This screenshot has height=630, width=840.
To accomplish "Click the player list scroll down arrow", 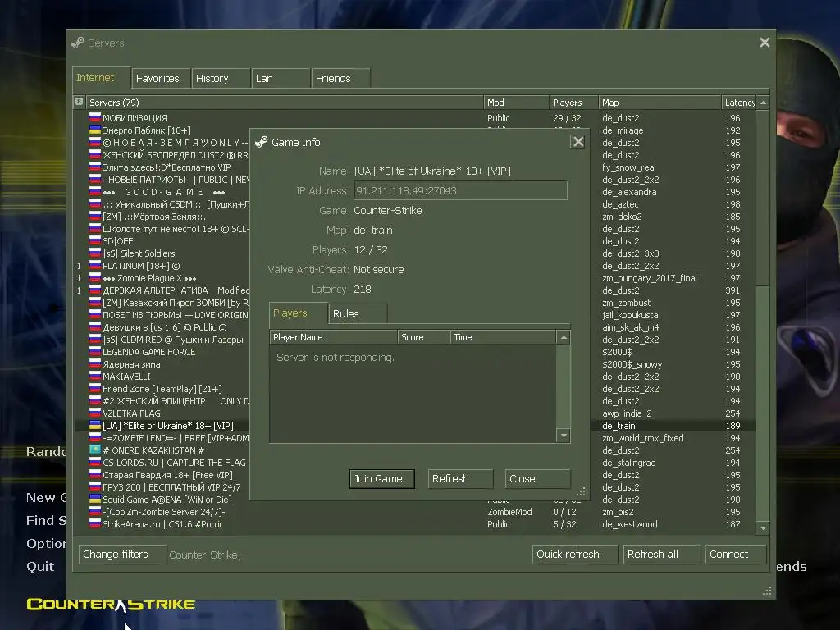I will tap(564, 436).
